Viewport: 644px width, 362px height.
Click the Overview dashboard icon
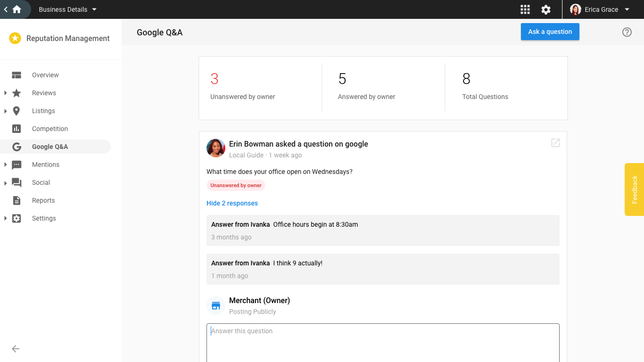point(17,75)
